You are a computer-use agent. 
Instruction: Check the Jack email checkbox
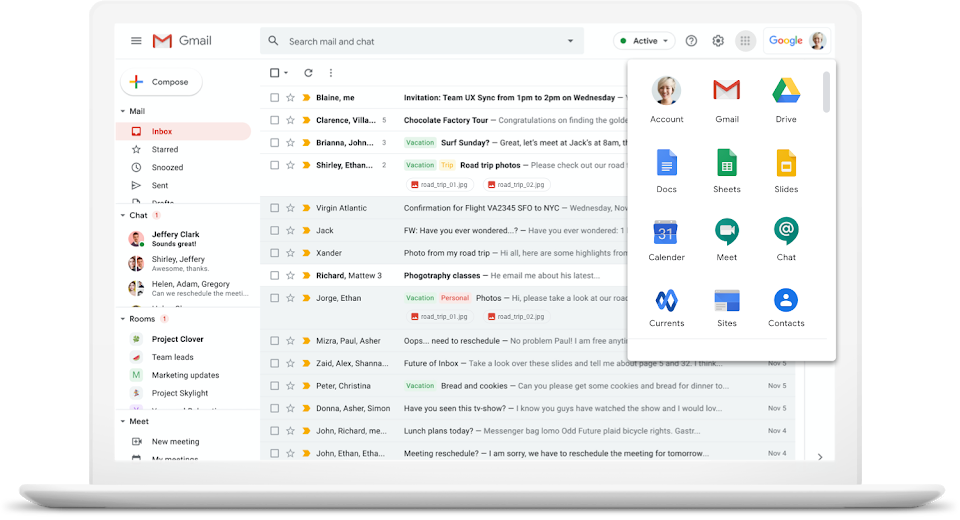(x=274, y=231)
